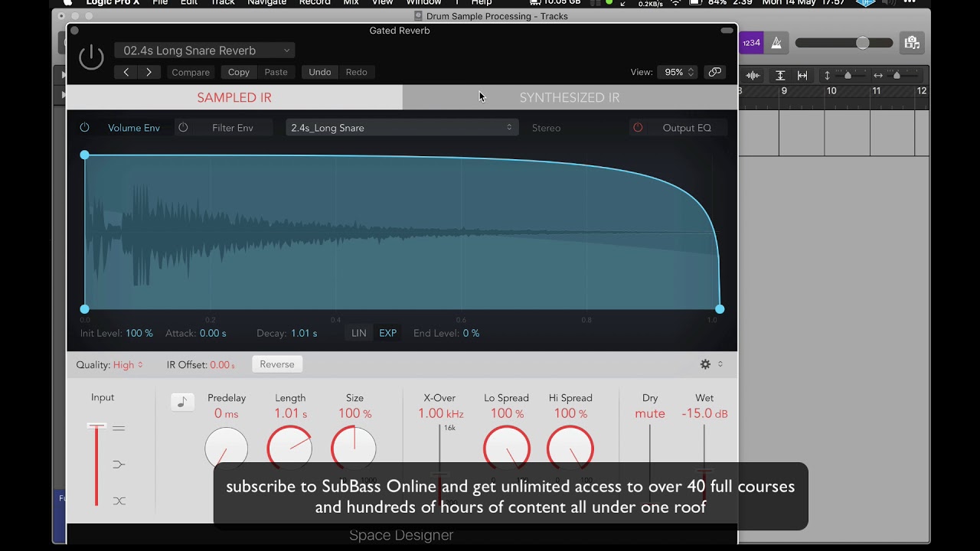Click the Decay 1.01 s value

point(304,334)
